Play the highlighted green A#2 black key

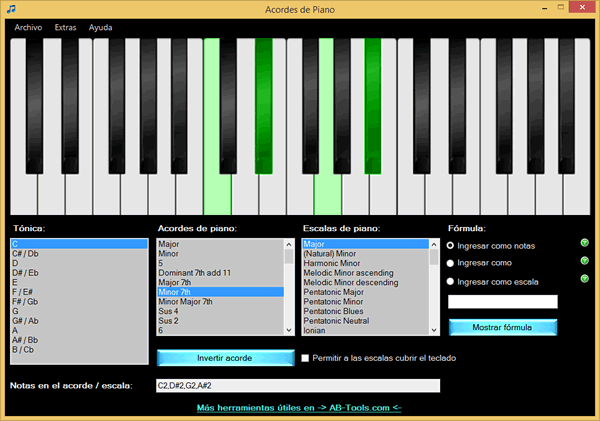tap(373, 106)
